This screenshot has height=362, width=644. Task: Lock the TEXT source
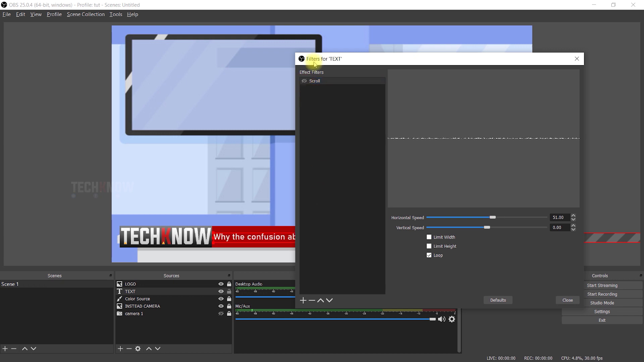point(229,291)
